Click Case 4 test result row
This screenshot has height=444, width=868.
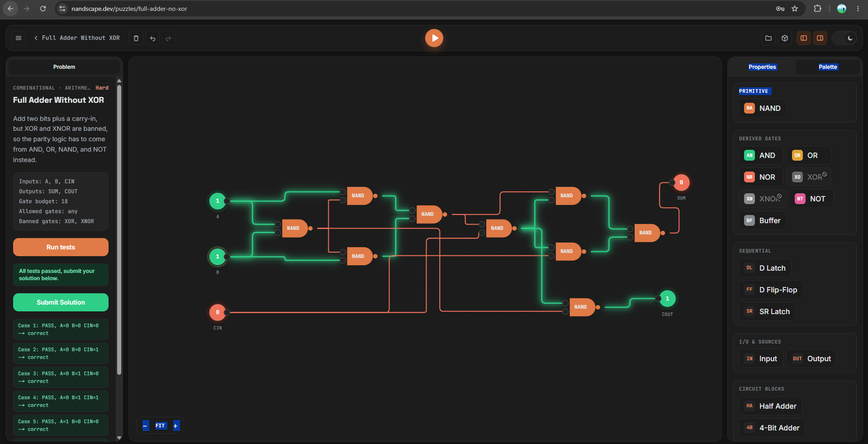click(61, 401)
